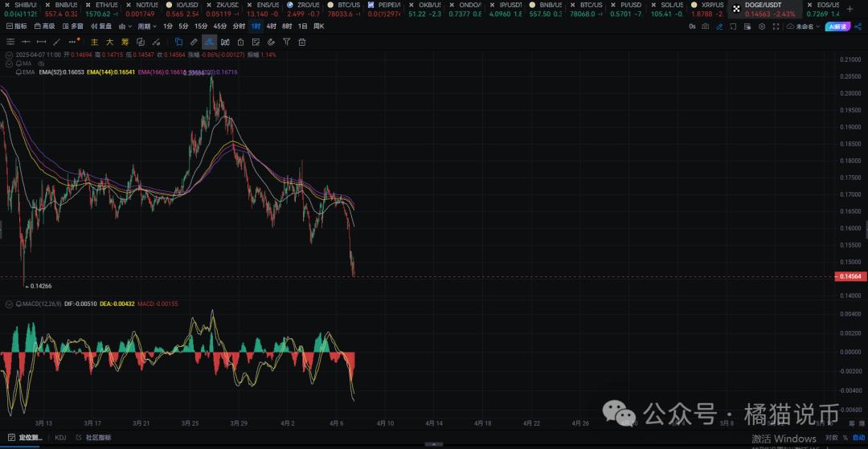
Task: Click the attachment clip icon
Action: click(272, 42)
